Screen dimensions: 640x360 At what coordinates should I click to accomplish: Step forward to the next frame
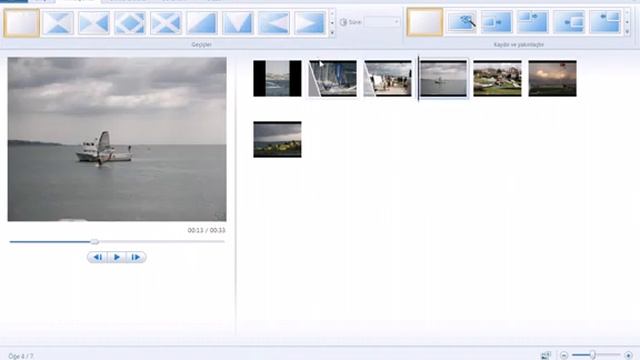point(136,257)
